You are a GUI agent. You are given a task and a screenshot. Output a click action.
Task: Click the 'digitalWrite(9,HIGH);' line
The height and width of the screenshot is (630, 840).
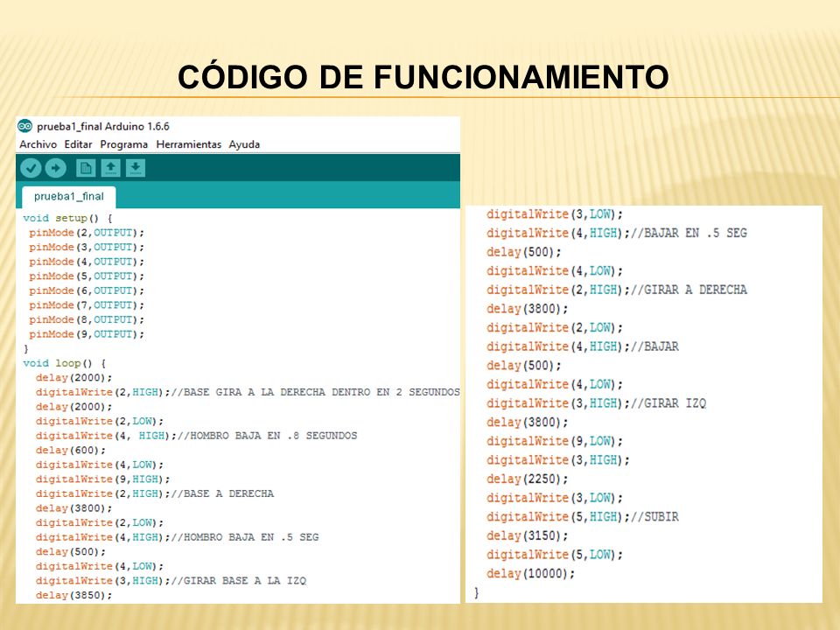[103, 479]
